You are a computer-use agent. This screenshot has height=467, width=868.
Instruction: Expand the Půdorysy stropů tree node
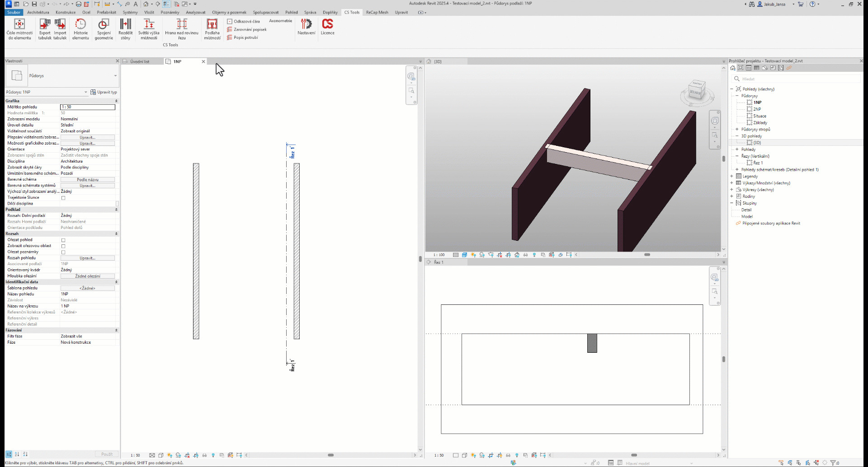[737, 129]
